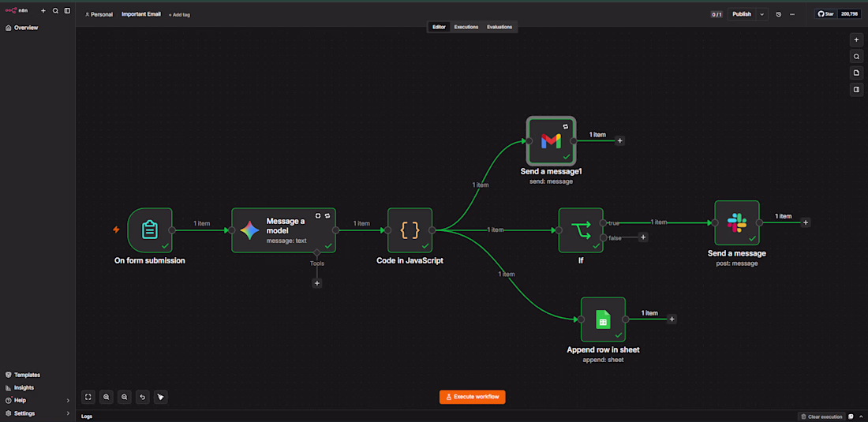This screenshot has height=422, width=868.
Task: Click the plus create icon beside the n8n logo
Action: coord(43,10)
